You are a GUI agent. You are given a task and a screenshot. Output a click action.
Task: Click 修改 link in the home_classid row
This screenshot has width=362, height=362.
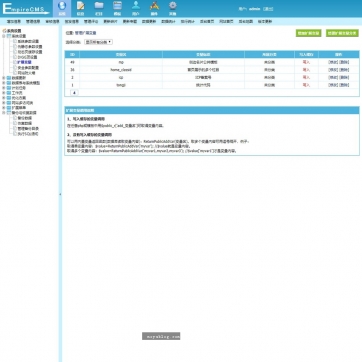click(333, 70)
